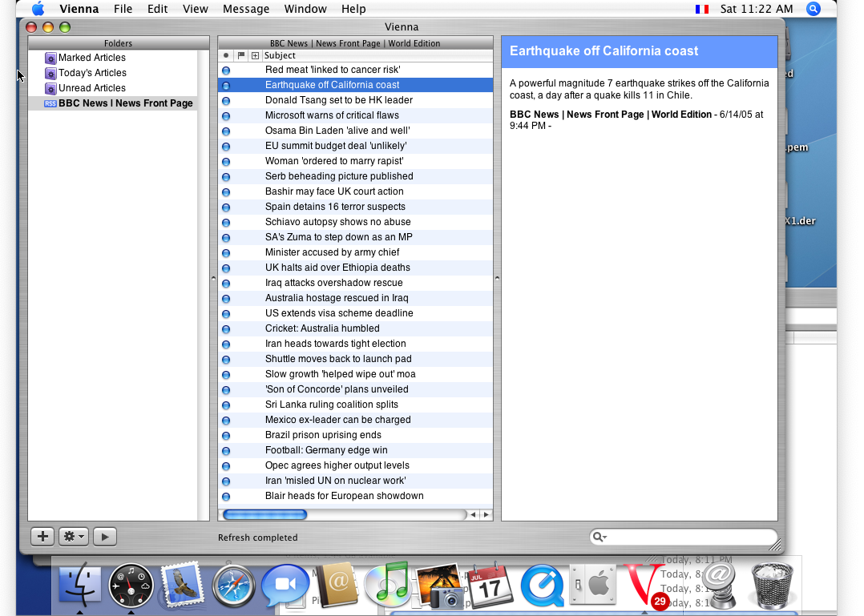Open the Dashboard icon in the Dock
Image resolution: width=864 pixels, height=616 pixels.
[x=131, y=586]
